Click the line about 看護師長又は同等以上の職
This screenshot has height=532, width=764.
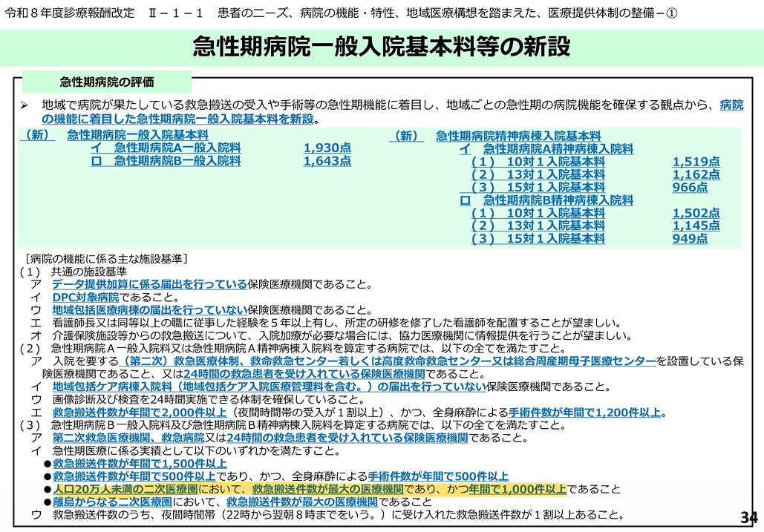pyautogui.click(x=326, y=324)
